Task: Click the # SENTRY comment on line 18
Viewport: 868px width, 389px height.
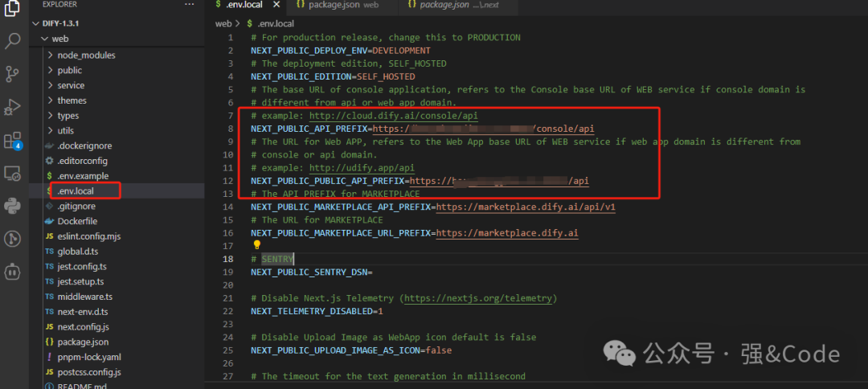Action: tap(272, 259)
